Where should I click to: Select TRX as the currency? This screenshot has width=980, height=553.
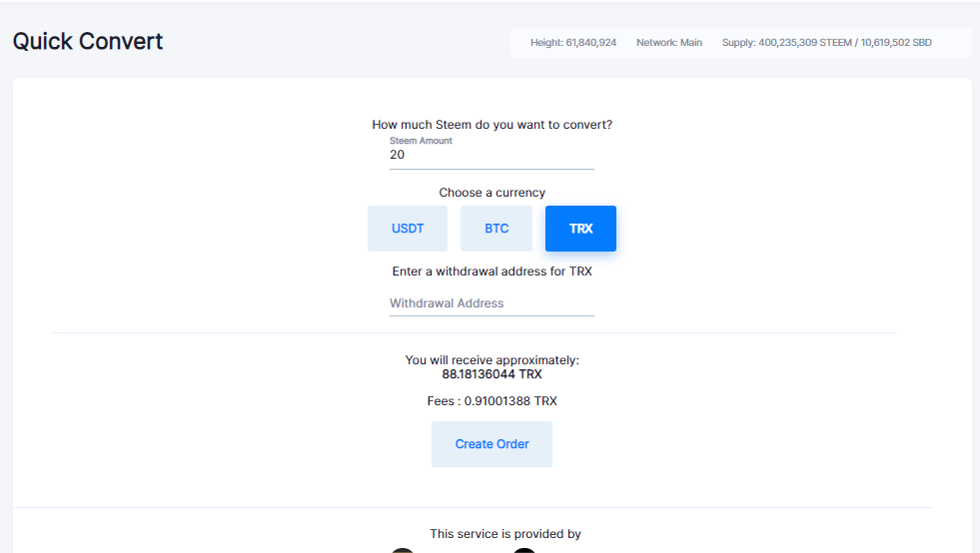point(580,229)
